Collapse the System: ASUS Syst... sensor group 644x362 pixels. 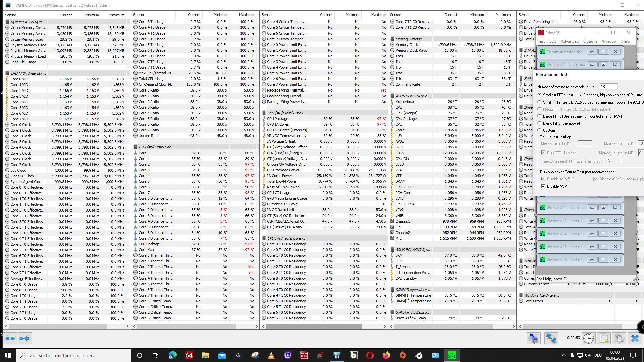click(x=7, y=22)
